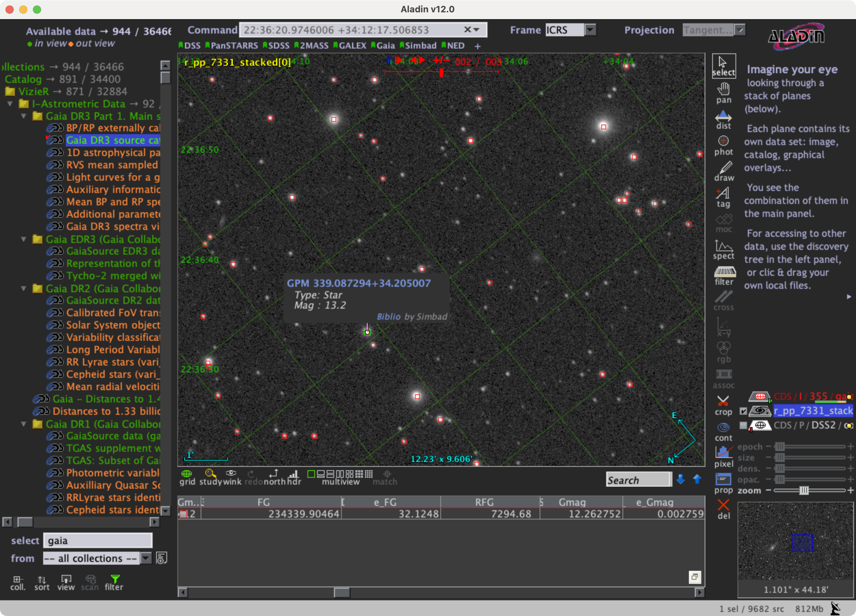Open Biblio link in Simbad tooltip

[388, 317]
